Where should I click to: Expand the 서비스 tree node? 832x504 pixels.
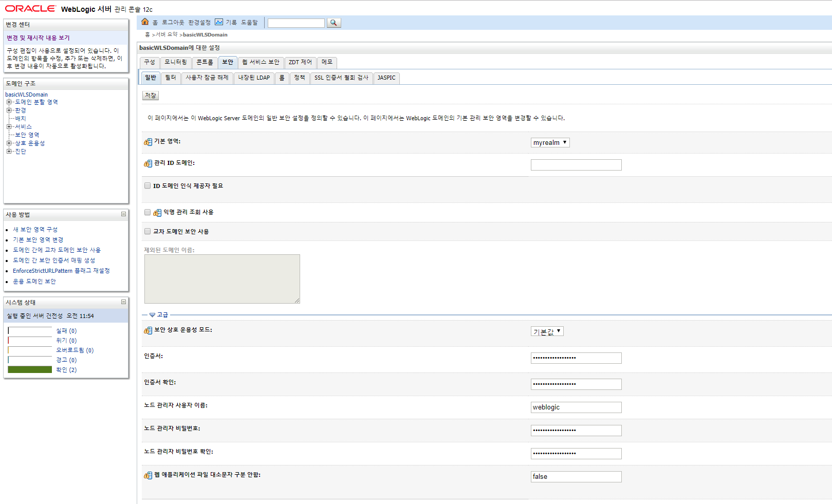click(x=9, y=127)
